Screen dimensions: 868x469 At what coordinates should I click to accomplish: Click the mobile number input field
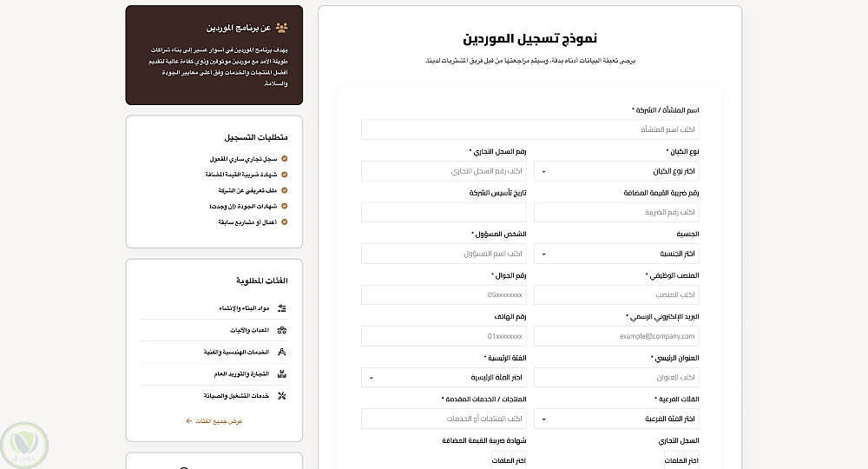(444, 295)
